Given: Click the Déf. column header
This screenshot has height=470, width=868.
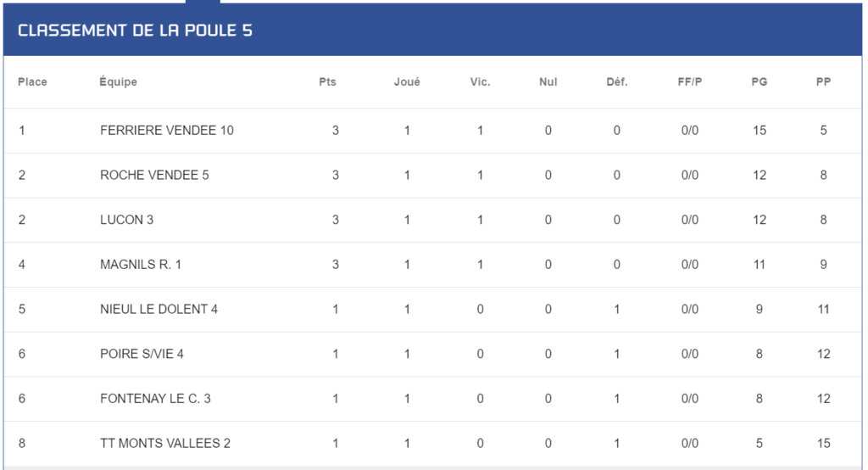Looking at the screenshot, I should coord(617,82).
